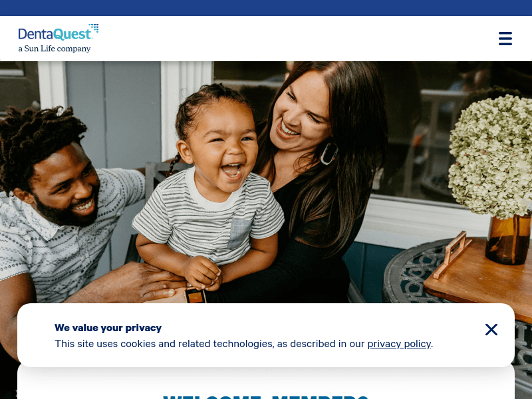Click the dark blue top banner bar
This screenshot has height=399, width=532.
click(x=266, y=8)
